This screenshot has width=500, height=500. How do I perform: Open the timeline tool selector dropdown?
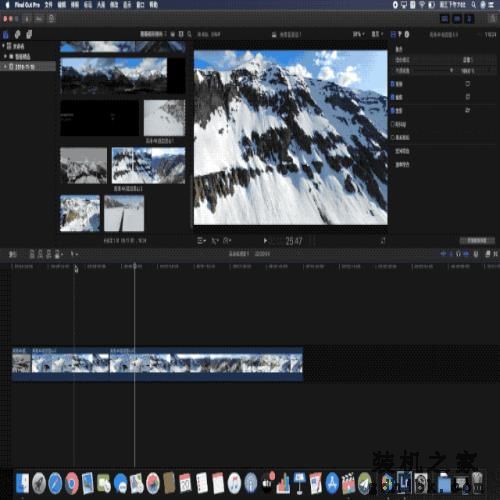coord(74,254)
